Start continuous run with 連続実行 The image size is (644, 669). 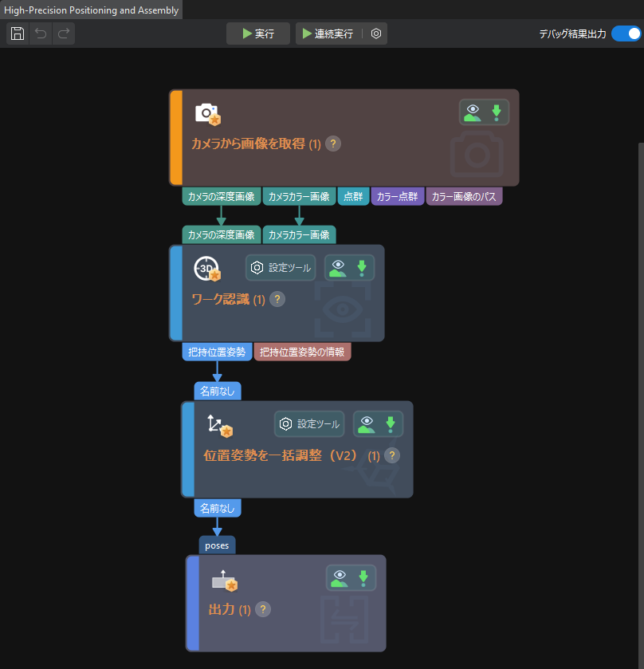pos(328,33)
